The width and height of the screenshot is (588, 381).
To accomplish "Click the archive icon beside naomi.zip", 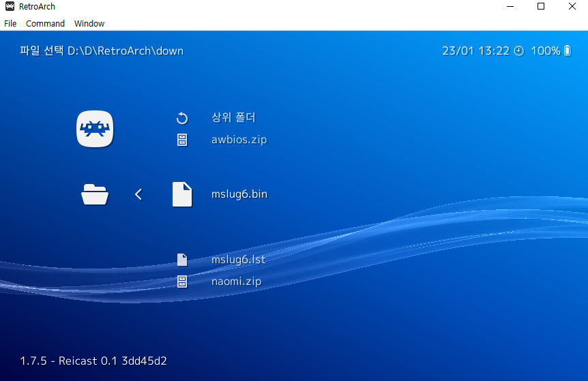I will (x=182, y=281).
